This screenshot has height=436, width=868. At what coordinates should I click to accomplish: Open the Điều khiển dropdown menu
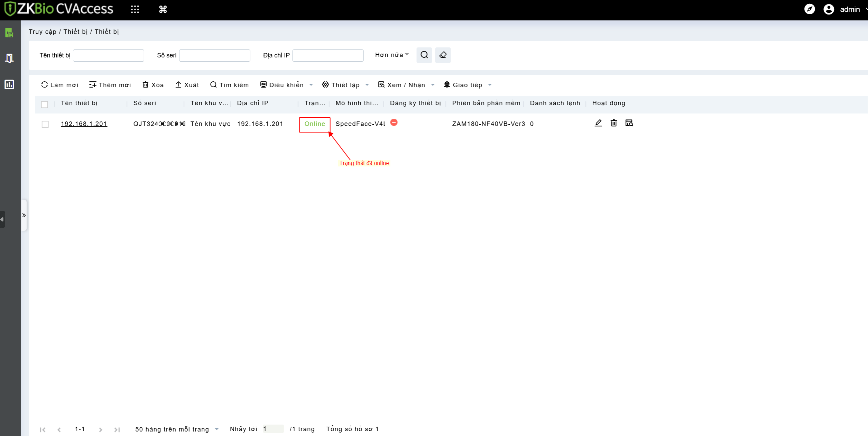coord(287,85)
